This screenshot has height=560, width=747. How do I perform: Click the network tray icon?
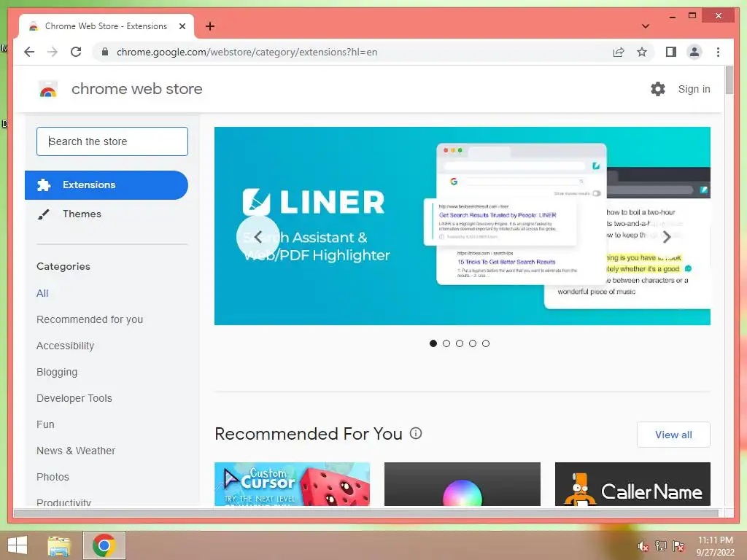pyautogui.click(x=661, y=546)
